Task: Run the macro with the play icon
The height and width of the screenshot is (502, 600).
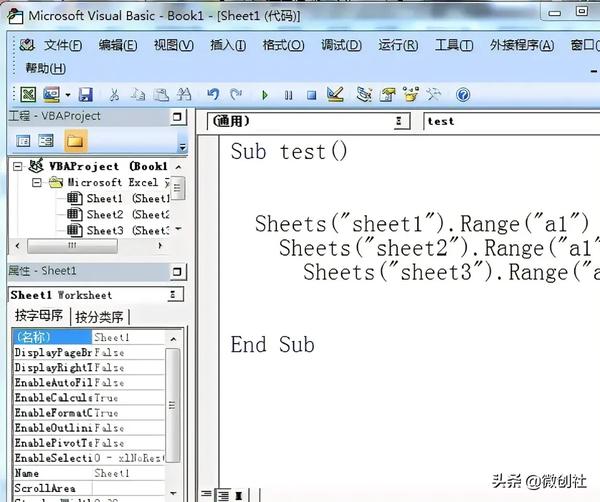Action: (x=264, y=95)
